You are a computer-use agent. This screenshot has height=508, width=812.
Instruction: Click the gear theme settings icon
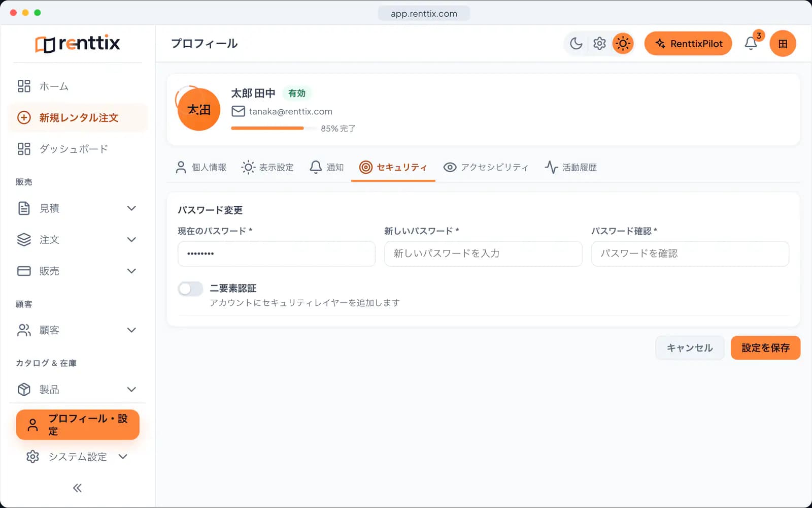[599, 44]
